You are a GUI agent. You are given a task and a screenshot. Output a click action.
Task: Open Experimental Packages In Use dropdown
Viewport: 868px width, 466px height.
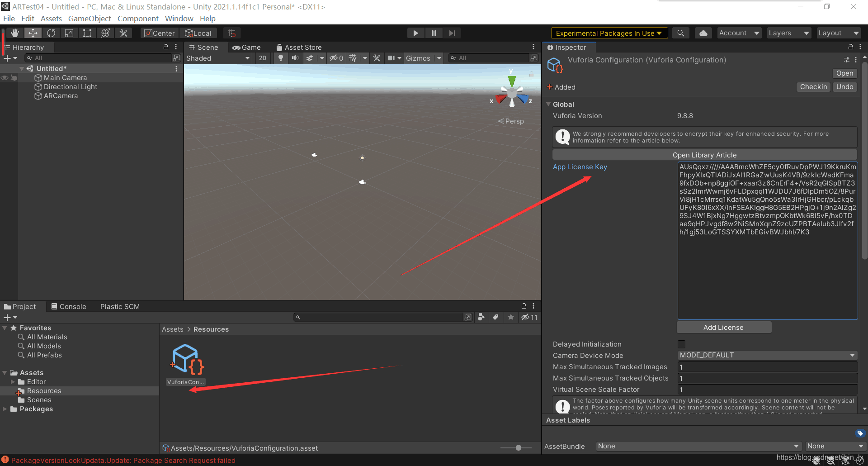609,33
